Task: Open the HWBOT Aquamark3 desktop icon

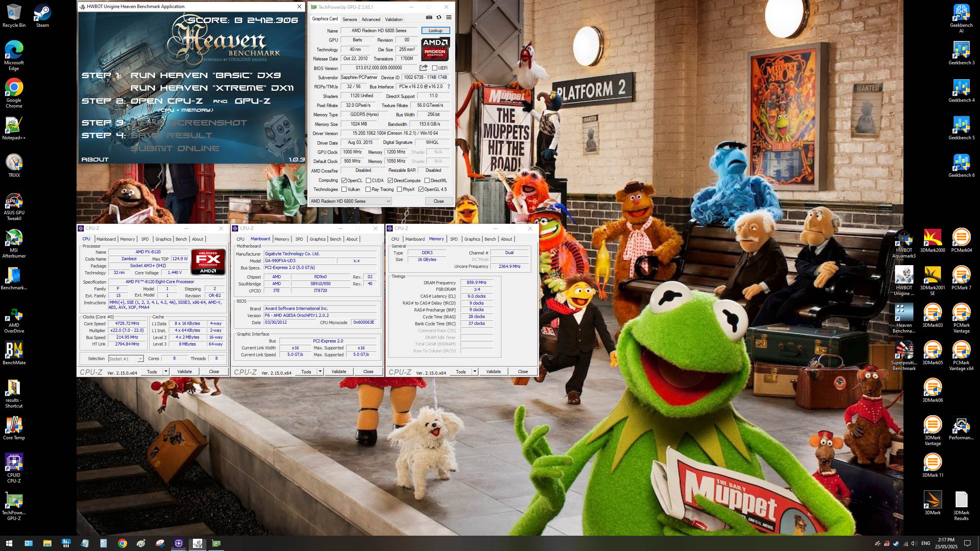Action: (x=904, y=244)
